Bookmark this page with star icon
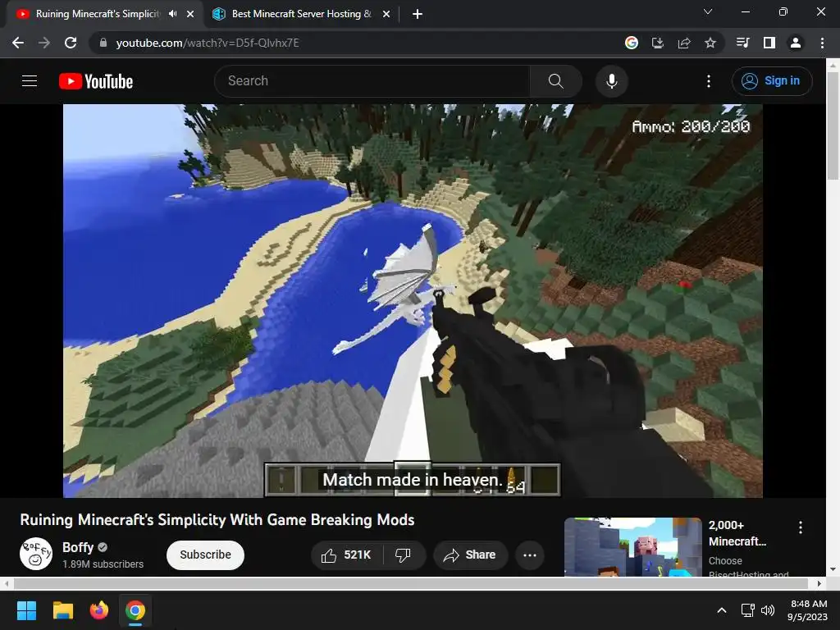This screenshot has width=840, height=630. (x=710, y=43)
